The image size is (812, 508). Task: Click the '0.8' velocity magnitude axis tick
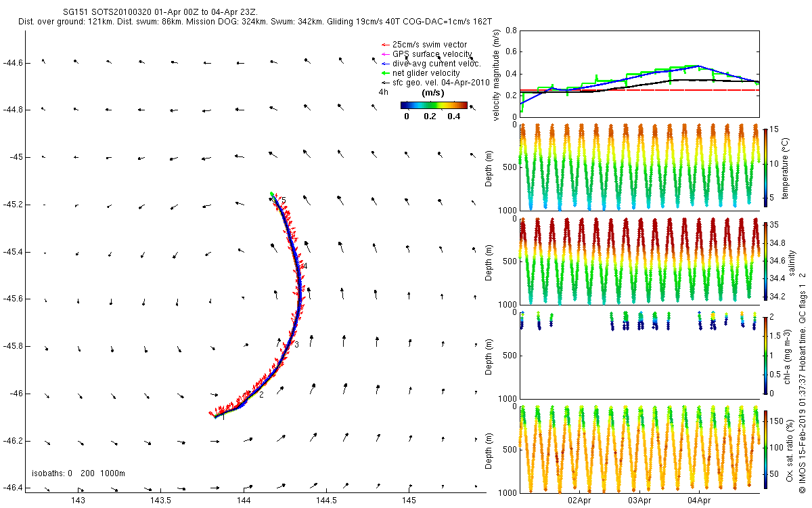tap(512, 30)
